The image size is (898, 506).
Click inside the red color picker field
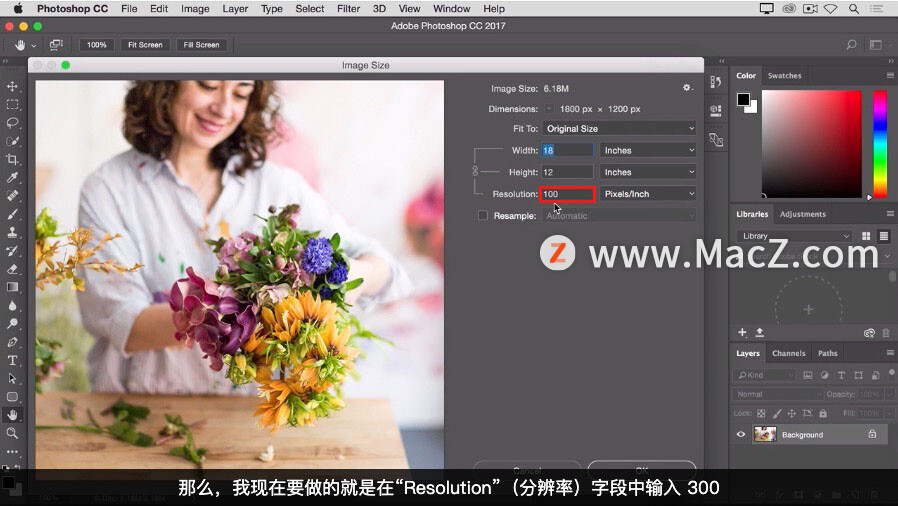(812, 144)
